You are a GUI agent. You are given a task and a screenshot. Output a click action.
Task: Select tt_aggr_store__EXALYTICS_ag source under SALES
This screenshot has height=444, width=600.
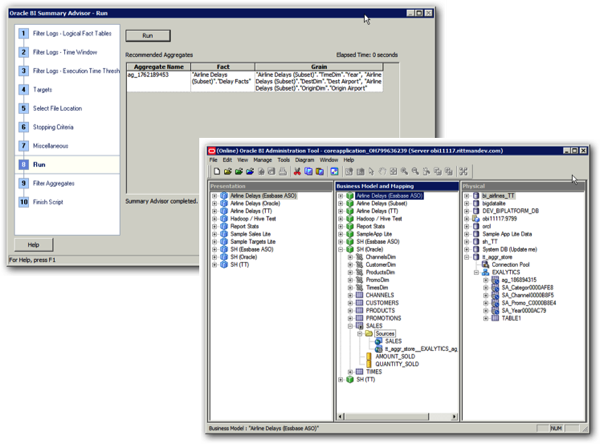421,349
